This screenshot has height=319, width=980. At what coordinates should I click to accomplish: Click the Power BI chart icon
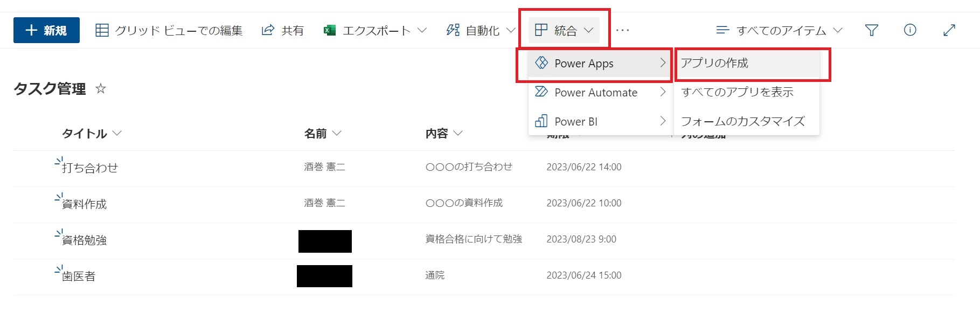click(541, 121)
